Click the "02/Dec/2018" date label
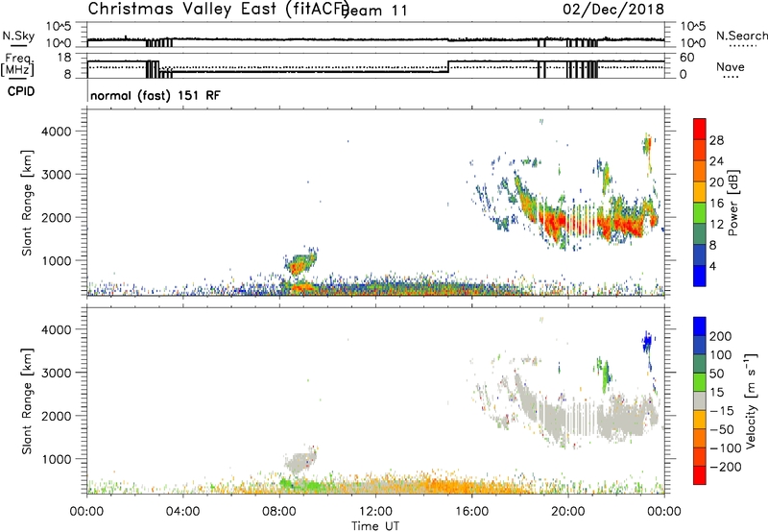This screenshot has height=532, width=768. pyautogui.click(x=613, y=9)
